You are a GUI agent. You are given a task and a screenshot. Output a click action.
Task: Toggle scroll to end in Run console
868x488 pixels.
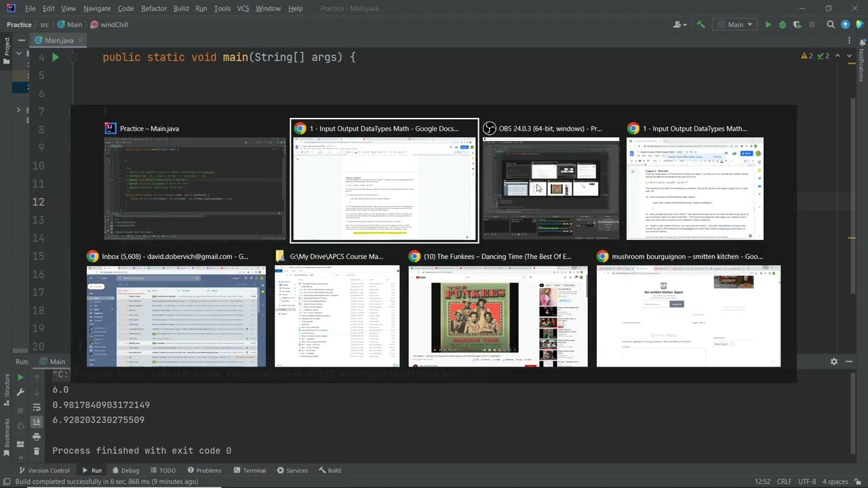(x=37, y=422)
